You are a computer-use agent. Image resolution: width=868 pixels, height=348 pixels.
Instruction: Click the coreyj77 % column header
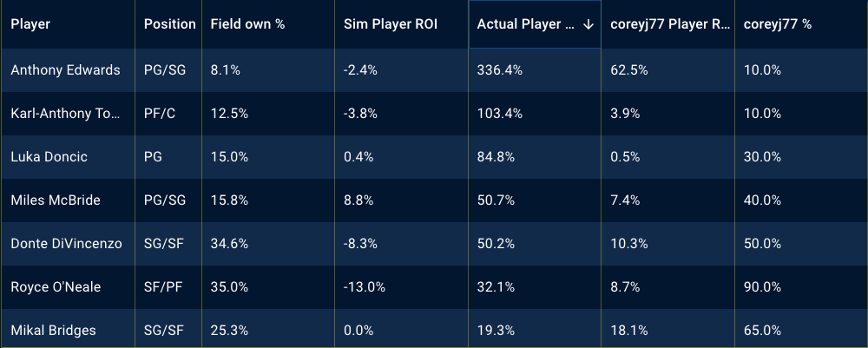pyautogui.click(x=778, y=24)
